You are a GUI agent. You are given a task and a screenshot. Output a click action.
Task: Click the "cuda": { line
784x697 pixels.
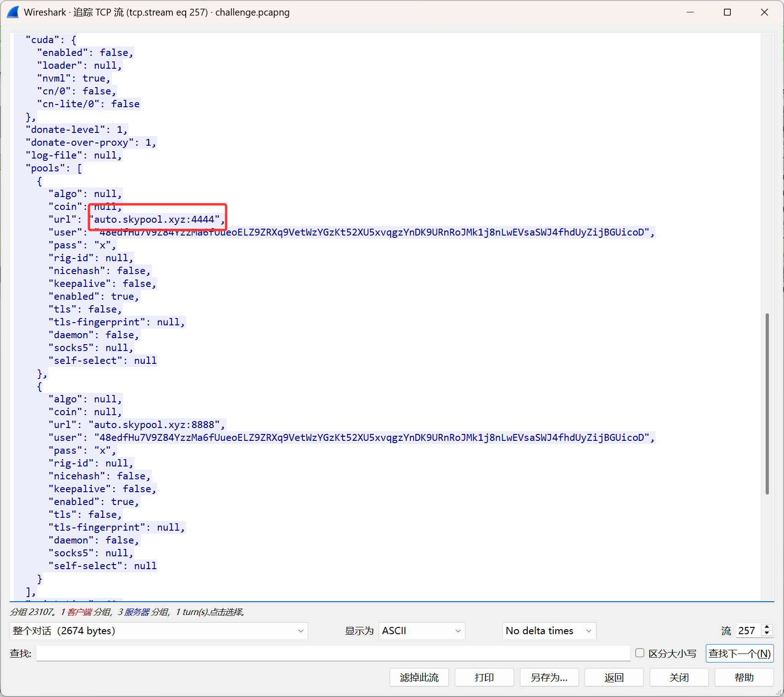point(51,40)
